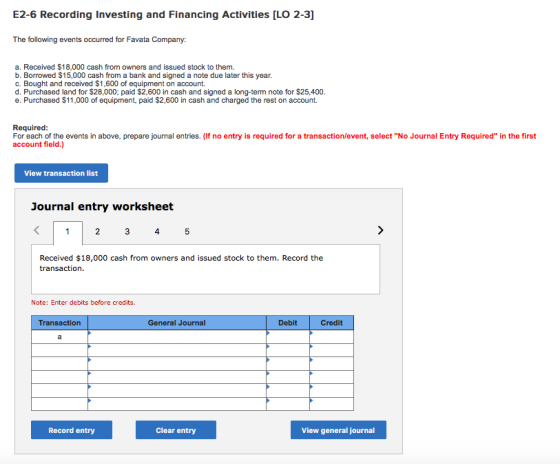Click event a about $18,000 cash from owners
The height and width of the screenshot is (464, 560).
(x=125, y=67)
